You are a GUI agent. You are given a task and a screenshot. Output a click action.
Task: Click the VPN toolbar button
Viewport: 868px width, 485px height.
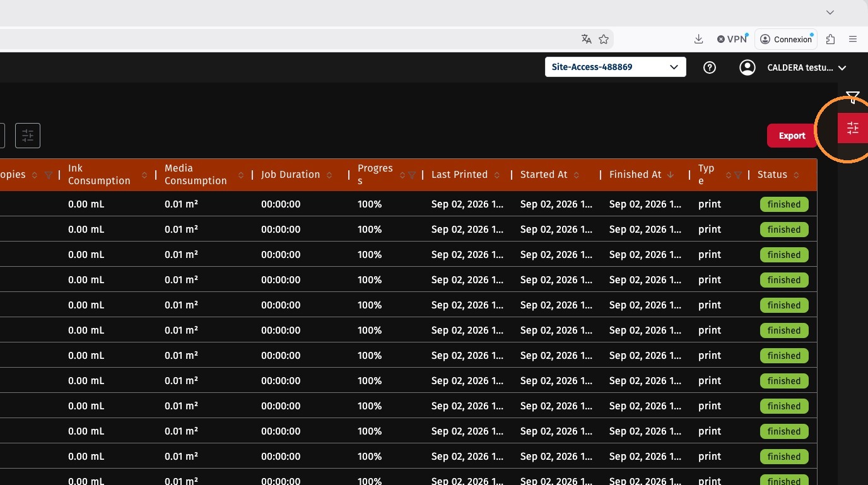tap(732, 39)
